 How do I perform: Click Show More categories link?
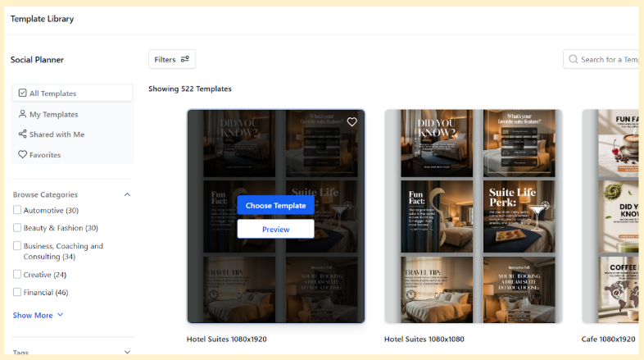click(38, 315)
